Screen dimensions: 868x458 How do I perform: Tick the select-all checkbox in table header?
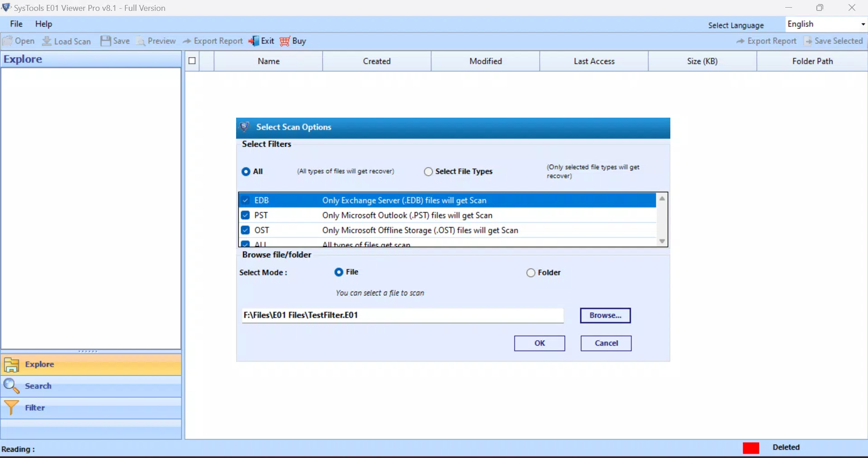[x=192, y=61]
